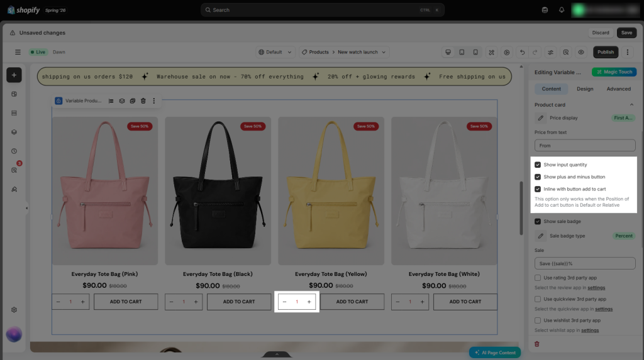Click the pencil icon next to Sale badge type
Image resolution: width=644 pixels, height=360 pixels.
pyautogui.click(x=540, y=236)
